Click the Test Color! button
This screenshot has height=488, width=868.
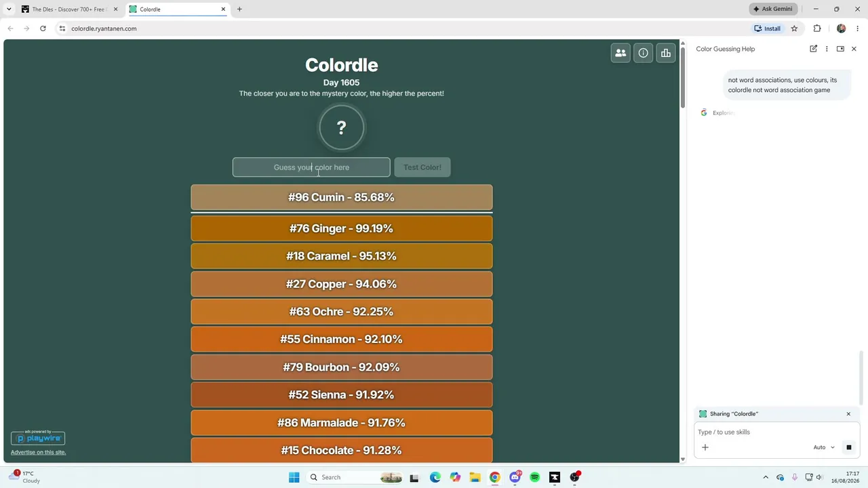(422, 167)
